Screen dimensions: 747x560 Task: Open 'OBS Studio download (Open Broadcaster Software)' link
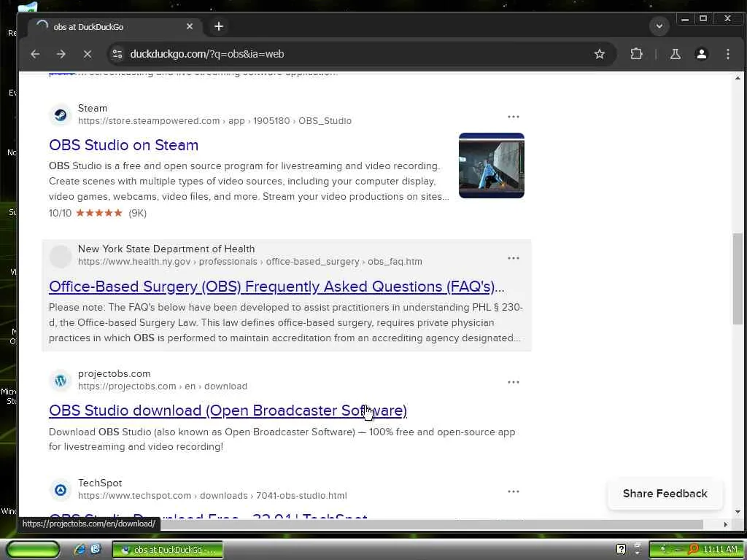(x=228, y=411)
